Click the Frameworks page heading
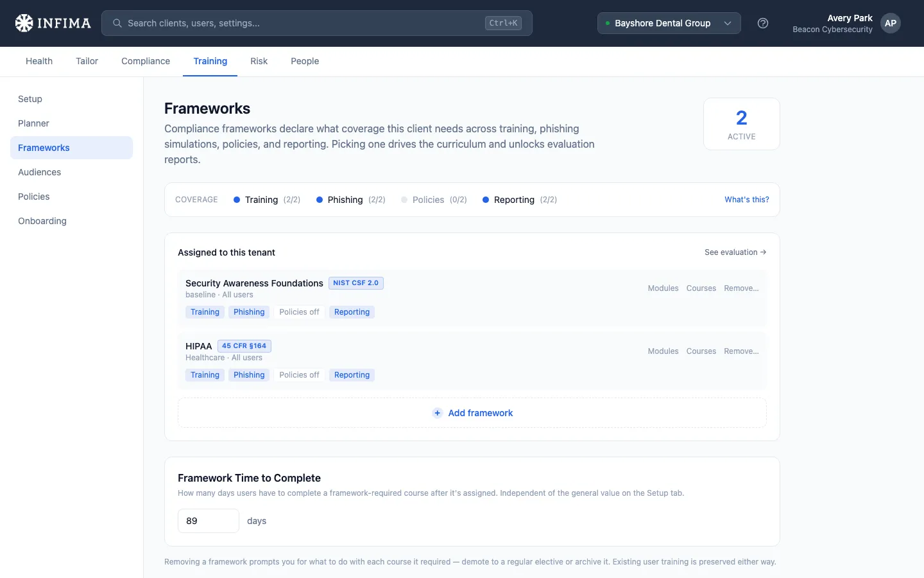924x578 pixels. [x=207, y=109]
